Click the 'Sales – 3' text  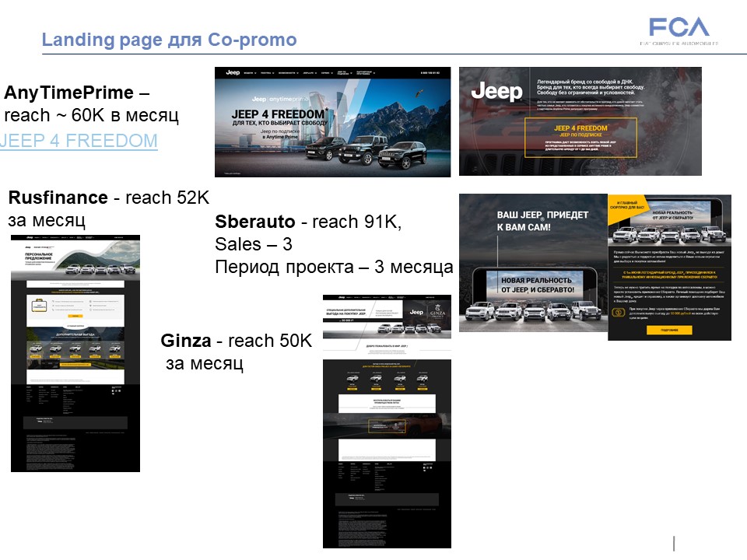coord(254,244)
